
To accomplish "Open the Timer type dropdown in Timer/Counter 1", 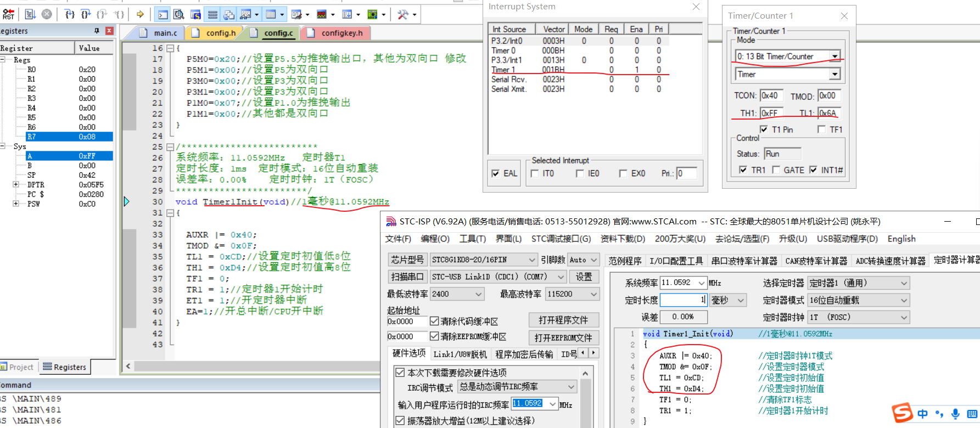I will pos(835,74).
